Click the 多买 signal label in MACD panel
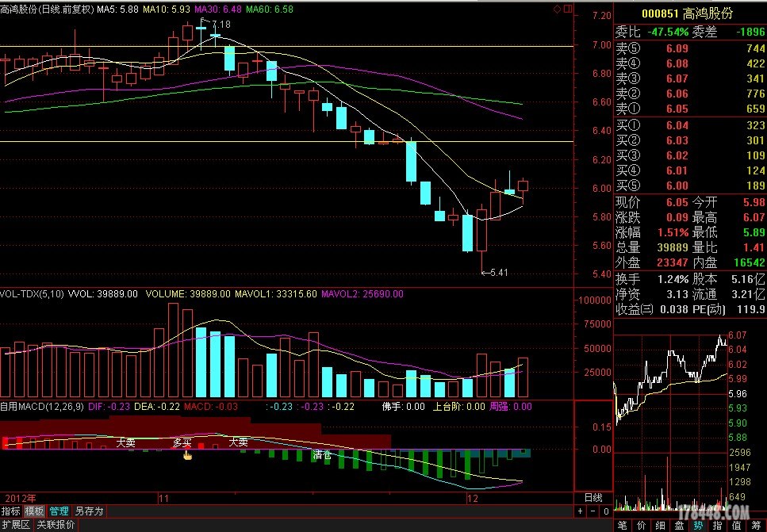 click(x=182, y=442)
